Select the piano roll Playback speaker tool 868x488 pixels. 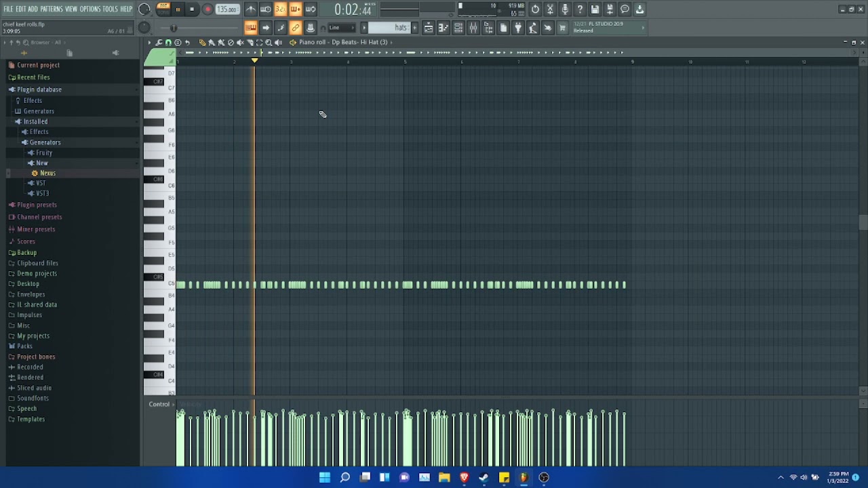tap(278, 42)
